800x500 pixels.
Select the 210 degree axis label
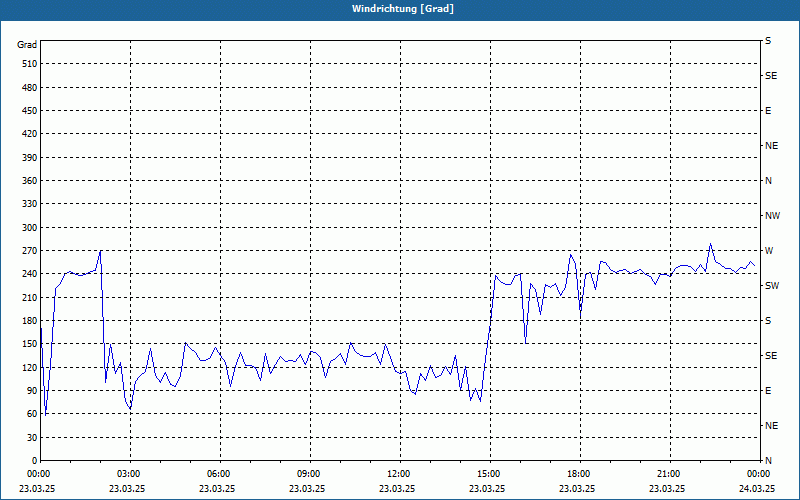(x=30, y=297)
